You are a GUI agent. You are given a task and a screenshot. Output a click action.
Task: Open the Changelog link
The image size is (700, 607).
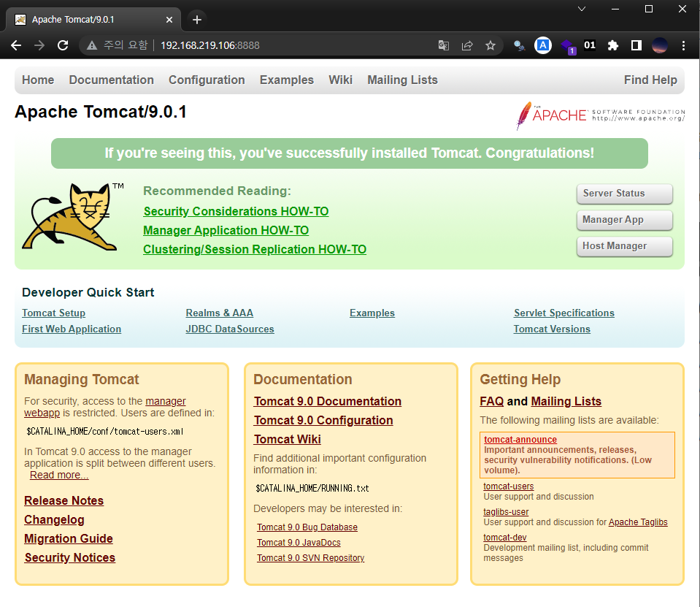tap(54, 520)
